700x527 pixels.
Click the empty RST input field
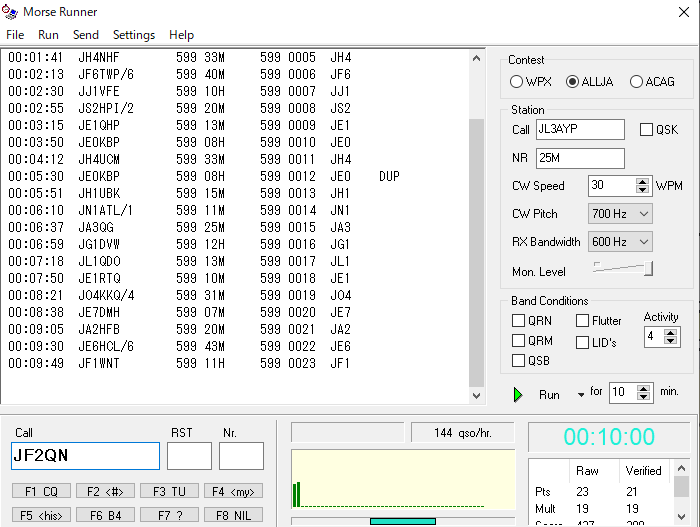point(189,456)
